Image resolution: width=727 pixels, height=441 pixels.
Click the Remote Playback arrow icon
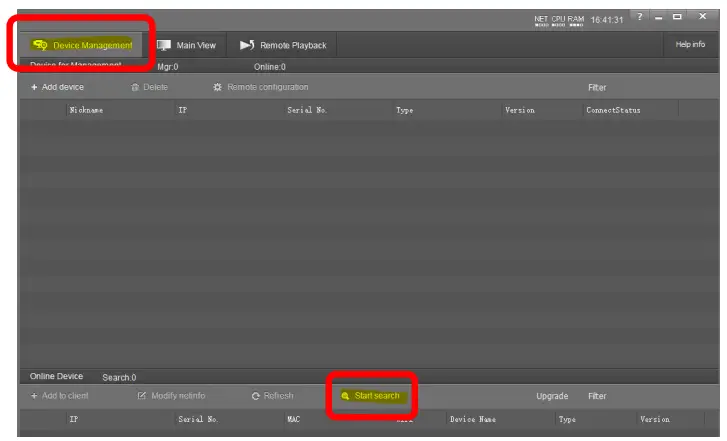(x=247, y=45)
